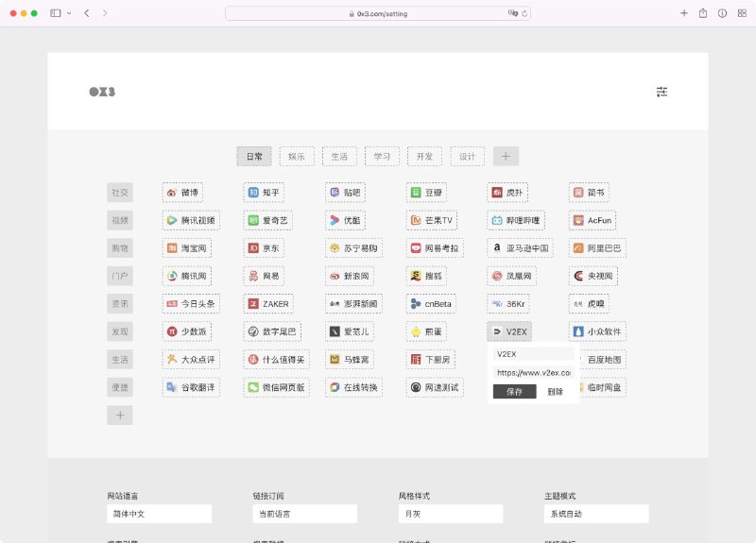This screenshot has height=543, width=756.
Task: Click the 芒果TV site tile
Action: [432, 221]
